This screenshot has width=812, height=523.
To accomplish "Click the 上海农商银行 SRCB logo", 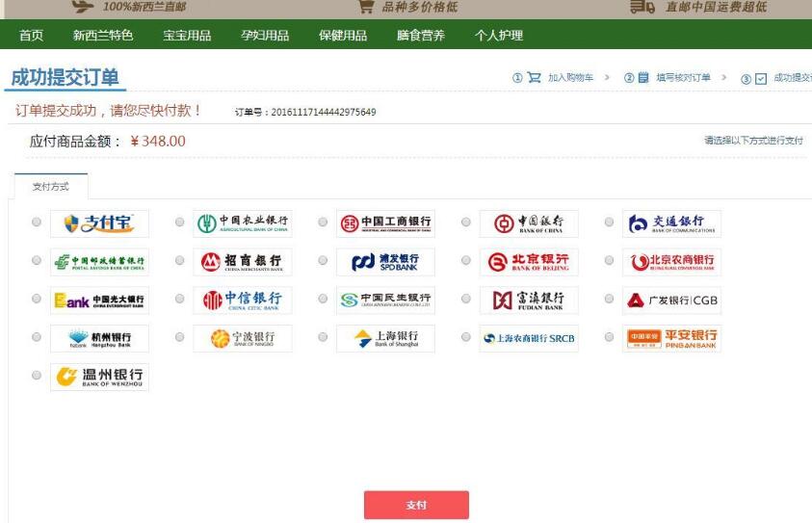I will [529, 339].
